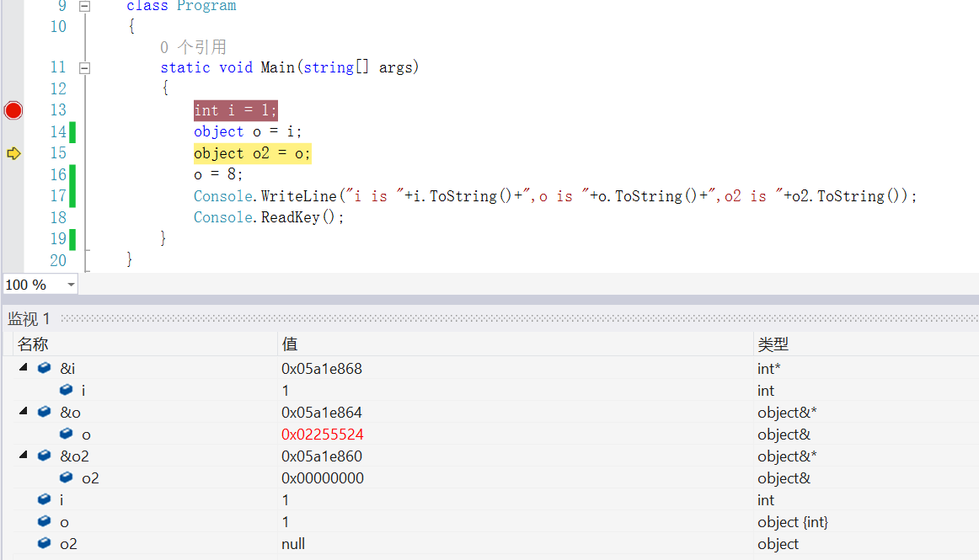Open the 100 % zoom dropdown
The height and width of the screenshot is (560, 979).
point(71,285)
